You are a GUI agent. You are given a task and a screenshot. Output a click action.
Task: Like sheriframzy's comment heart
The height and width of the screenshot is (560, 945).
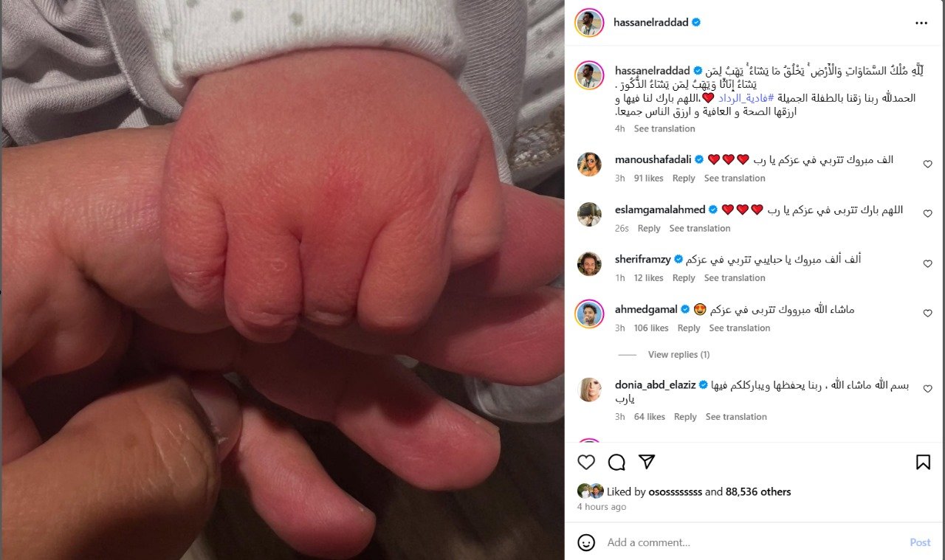tap(927, 264)
